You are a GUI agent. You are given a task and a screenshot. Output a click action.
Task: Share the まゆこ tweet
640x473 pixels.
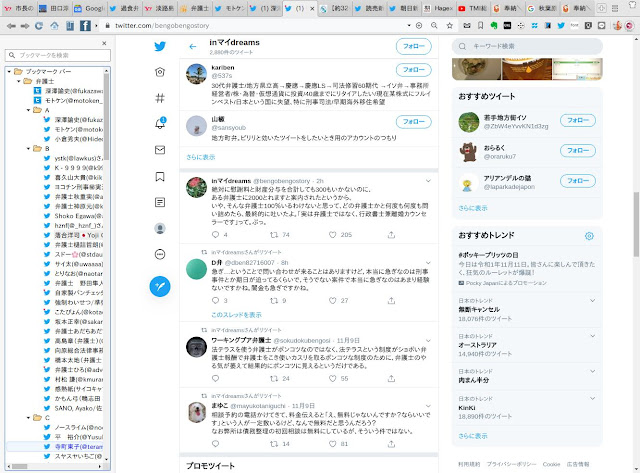coord(391,444)
